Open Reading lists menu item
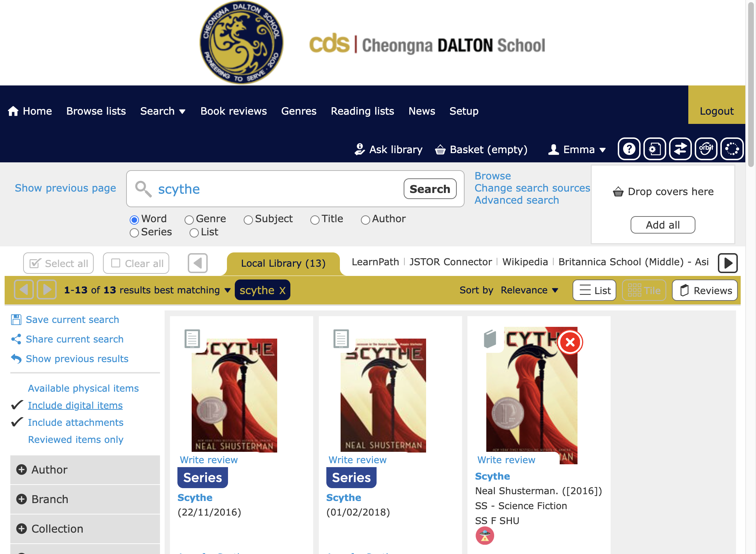This screenshot has height=554, width=756. click(362, 111)
